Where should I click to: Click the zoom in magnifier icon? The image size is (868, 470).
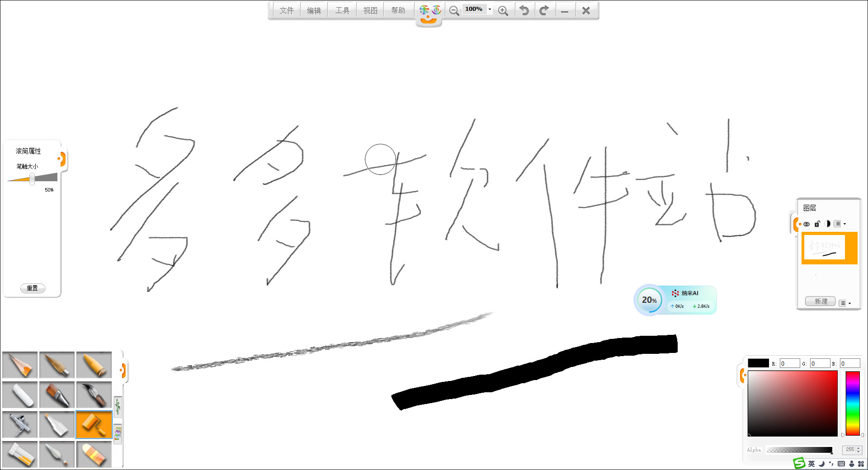coord(503,10)
